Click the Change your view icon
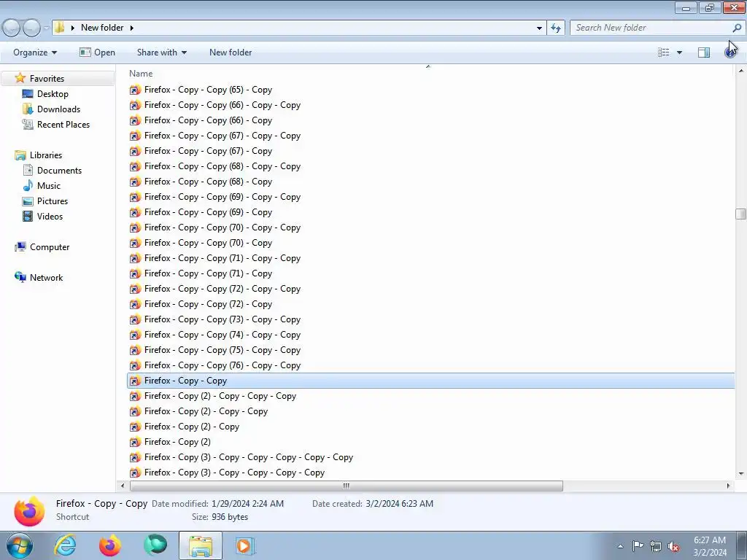The width and height of the screenshot is (747, 560). (x=664, y=52)
